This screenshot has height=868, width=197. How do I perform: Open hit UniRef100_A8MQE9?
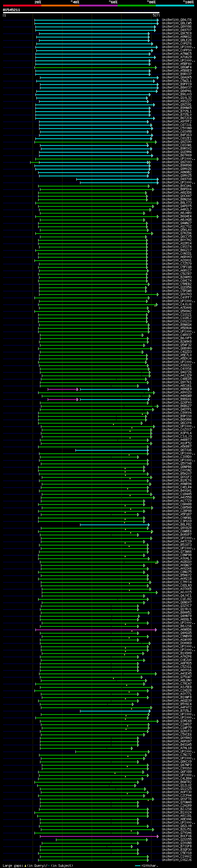click(177, 389)
